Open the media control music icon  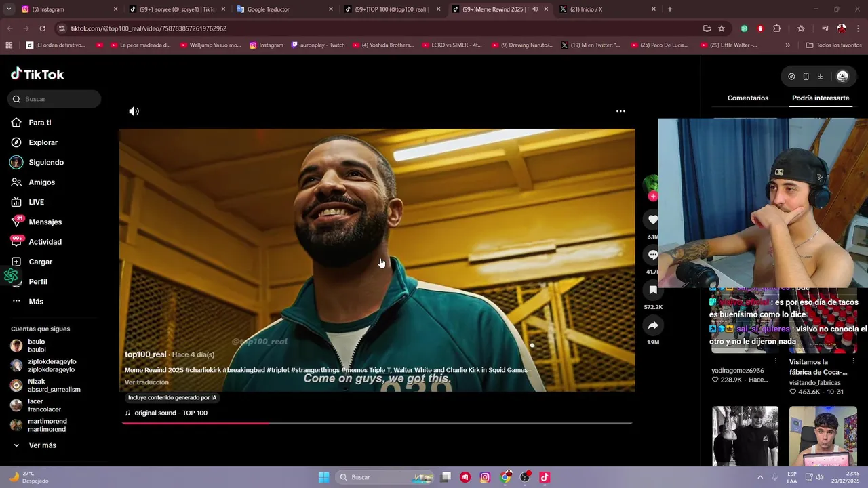(x=825, y=28)
